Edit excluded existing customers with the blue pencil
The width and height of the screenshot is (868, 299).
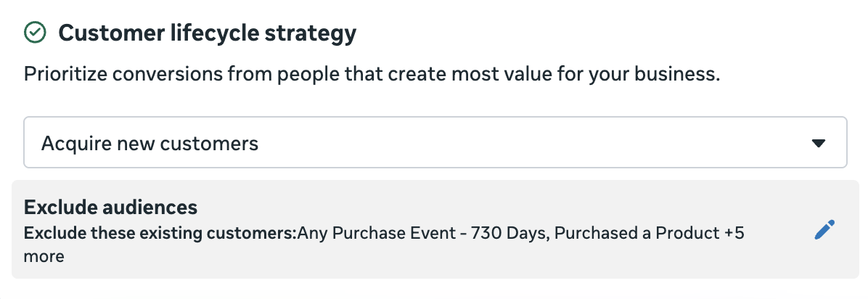point(824,230)
